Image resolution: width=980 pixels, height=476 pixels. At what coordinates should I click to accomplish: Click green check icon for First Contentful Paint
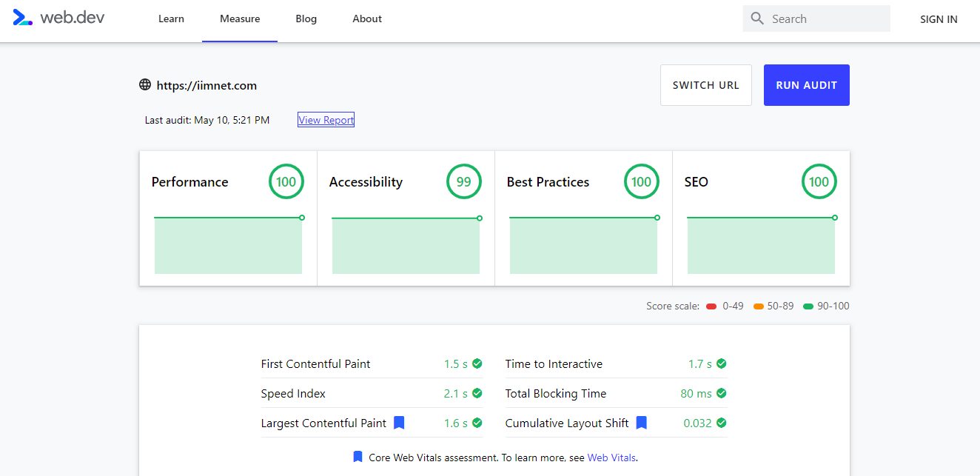(x=477, y=363)
